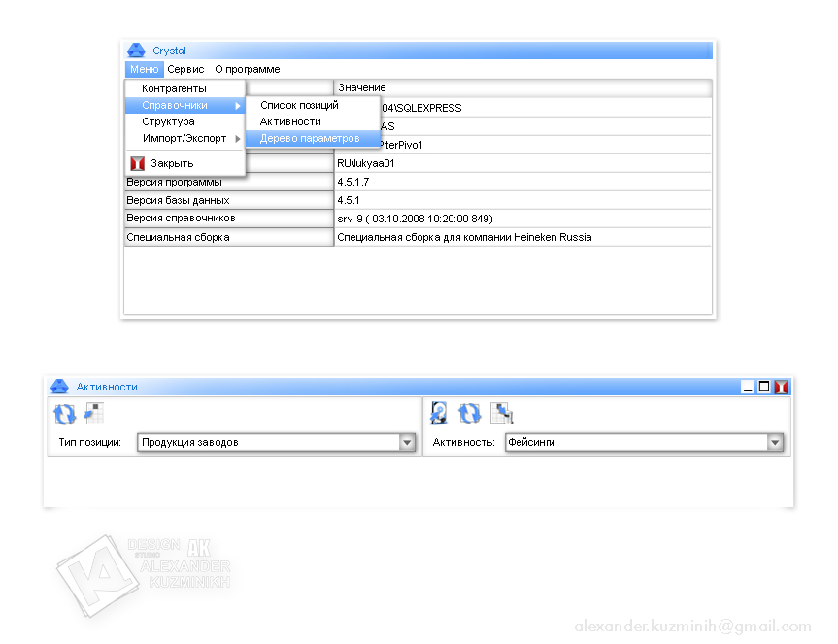Expand the Импорт/Экспорт submenu arrow

point(238,139)
